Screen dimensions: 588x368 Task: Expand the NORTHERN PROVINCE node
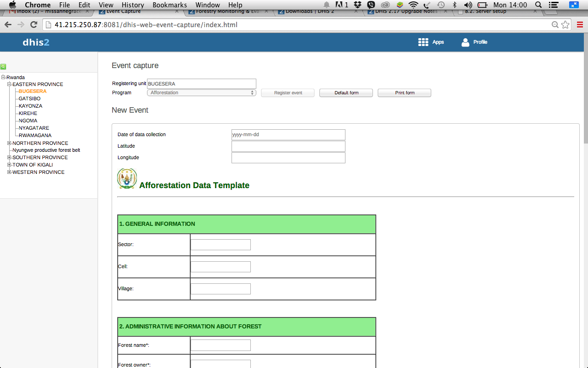[9, 143]
